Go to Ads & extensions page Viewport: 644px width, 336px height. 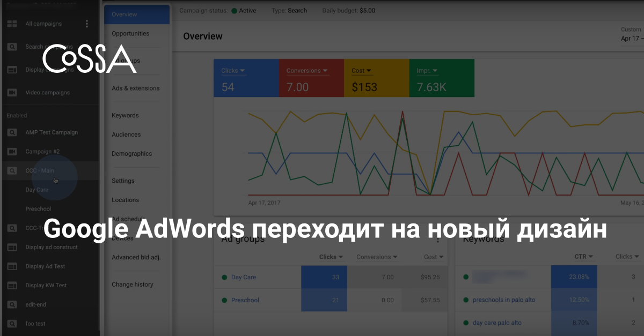click(x=136, y=88)
